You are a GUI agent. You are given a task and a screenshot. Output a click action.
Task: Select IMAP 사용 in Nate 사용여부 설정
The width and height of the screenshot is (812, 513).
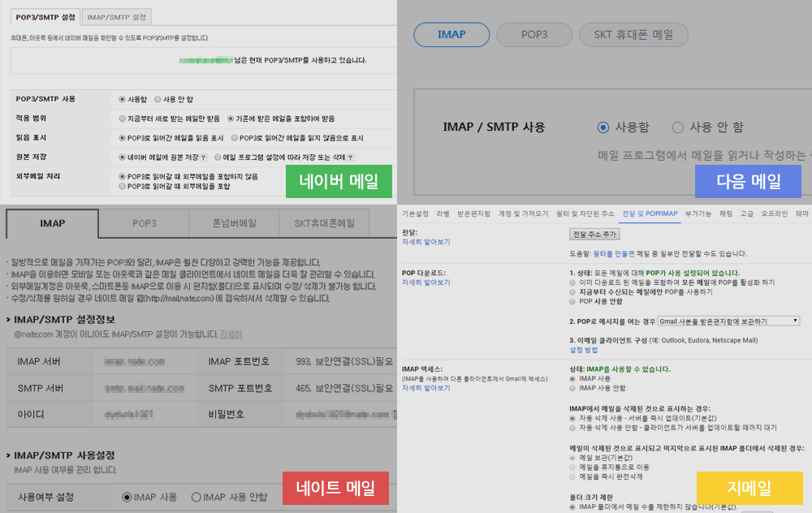pos(127,498)
